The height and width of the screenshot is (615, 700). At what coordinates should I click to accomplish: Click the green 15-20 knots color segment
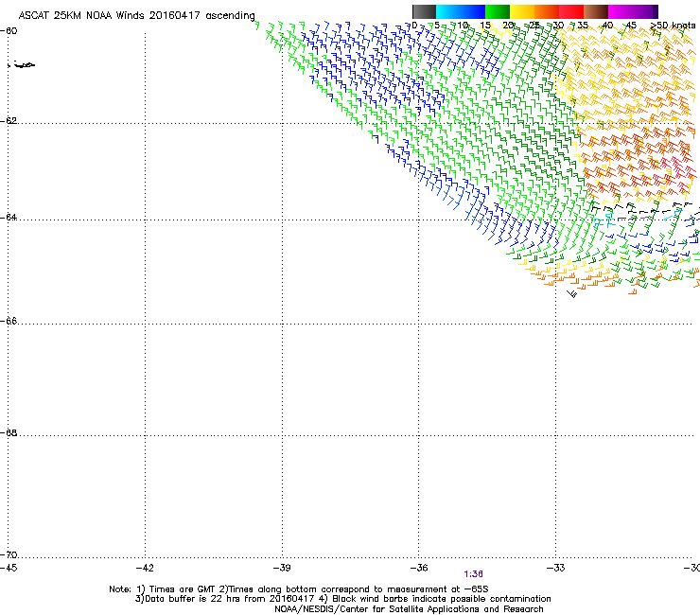tap(498, 11)
